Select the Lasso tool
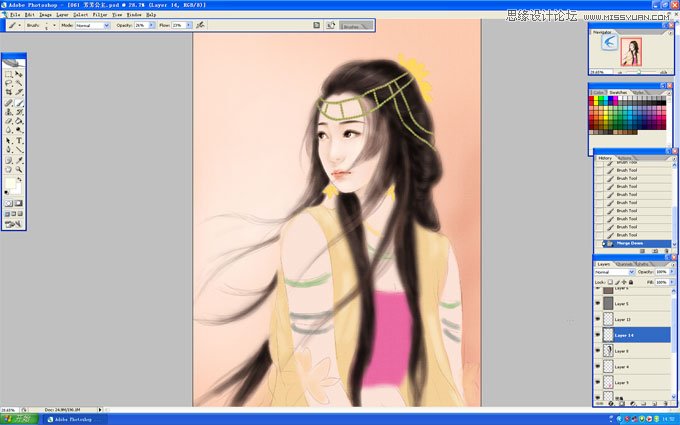Viewport: 680px width, 425px height. point(8,82)
